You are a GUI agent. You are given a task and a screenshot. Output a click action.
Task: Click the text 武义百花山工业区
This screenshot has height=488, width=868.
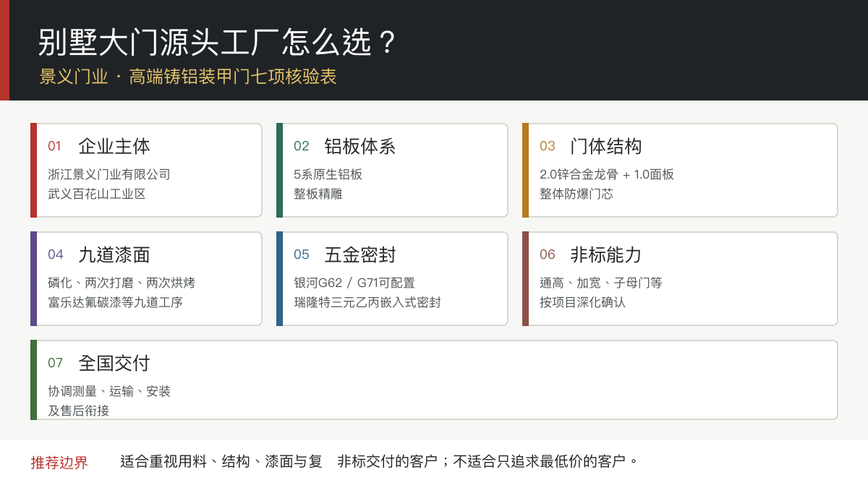(97, 194)
